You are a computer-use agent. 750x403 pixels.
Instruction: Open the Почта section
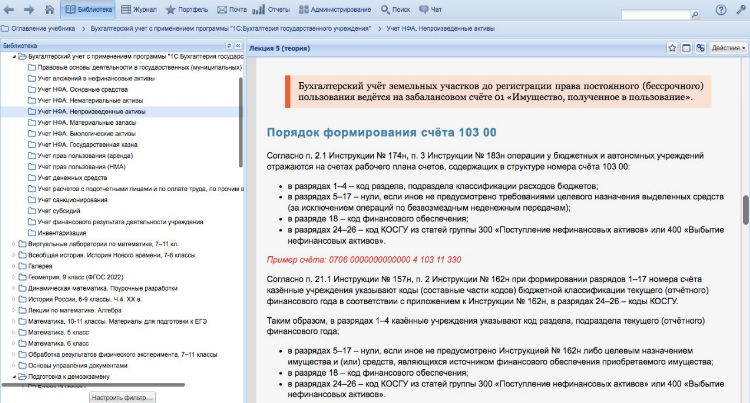click(232, 10)
